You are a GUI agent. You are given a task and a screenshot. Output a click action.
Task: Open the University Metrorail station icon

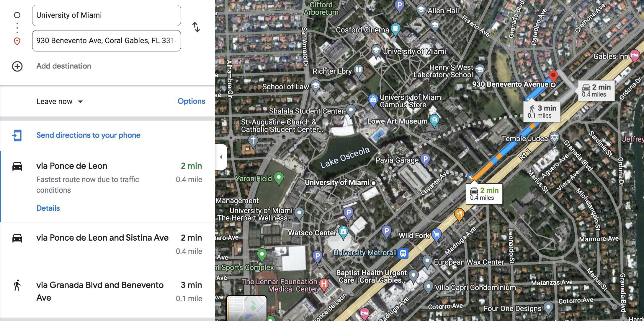[403, 253]
